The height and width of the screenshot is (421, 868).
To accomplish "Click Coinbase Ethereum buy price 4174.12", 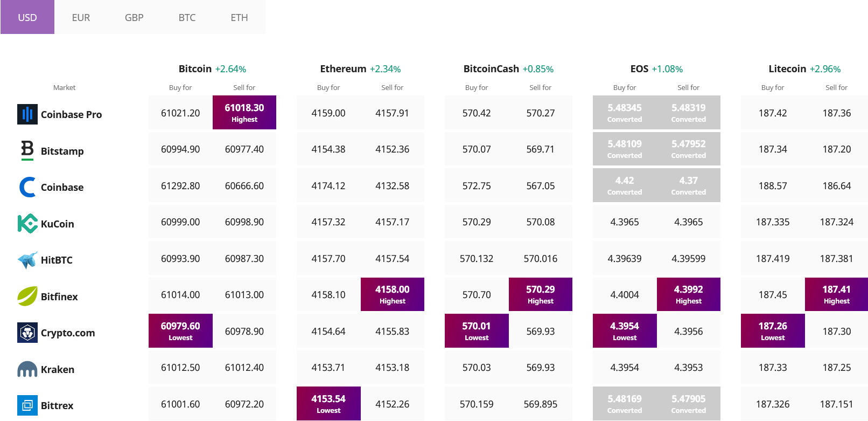I will point(328,185).
